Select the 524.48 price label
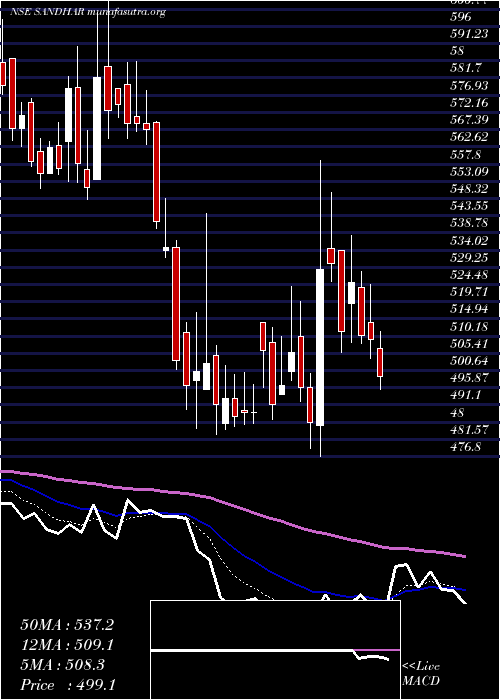 [469, 275]
